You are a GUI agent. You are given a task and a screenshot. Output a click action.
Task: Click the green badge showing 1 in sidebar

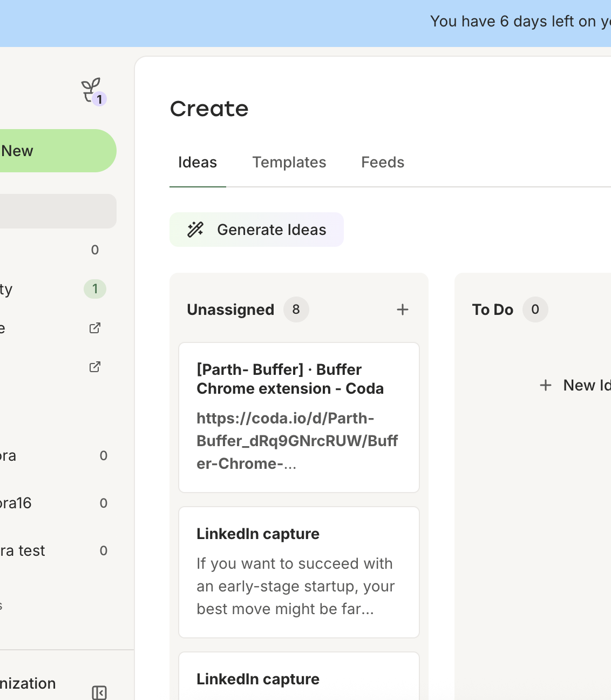point(95,289)
